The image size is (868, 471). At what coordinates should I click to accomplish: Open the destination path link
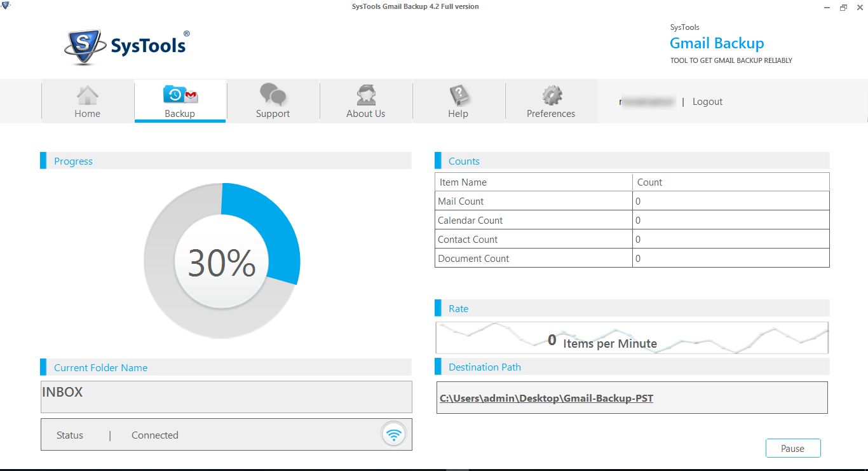coord(546,399)
